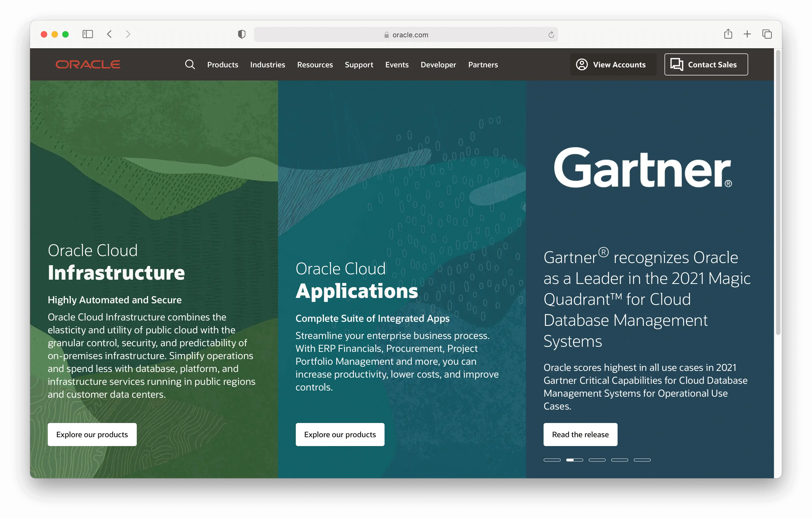Click the oracle.com address bar

tap(407, 34)
